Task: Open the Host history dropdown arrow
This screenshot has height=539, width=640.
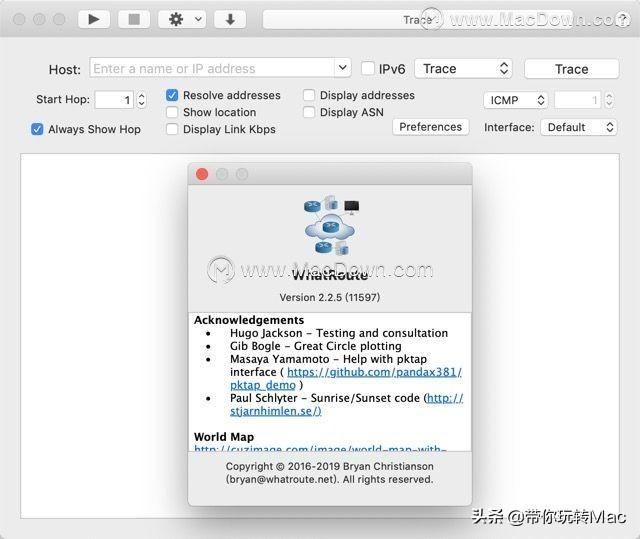Action: pos(342,68)
